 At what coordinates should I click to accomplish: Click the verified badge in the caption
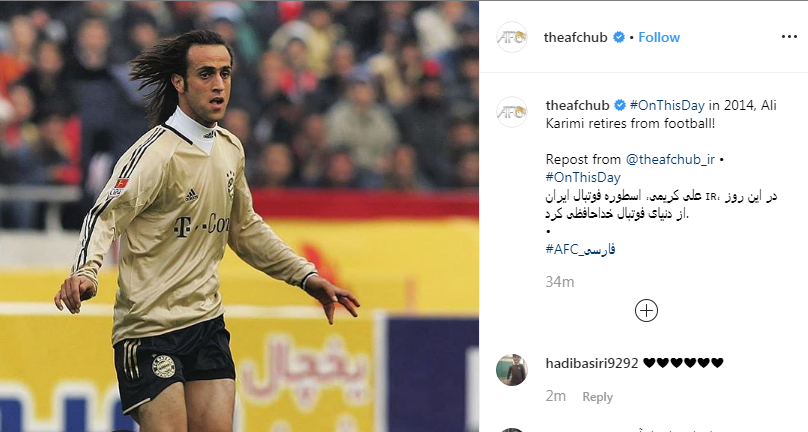pyautogui.click(x=620, y=105)
